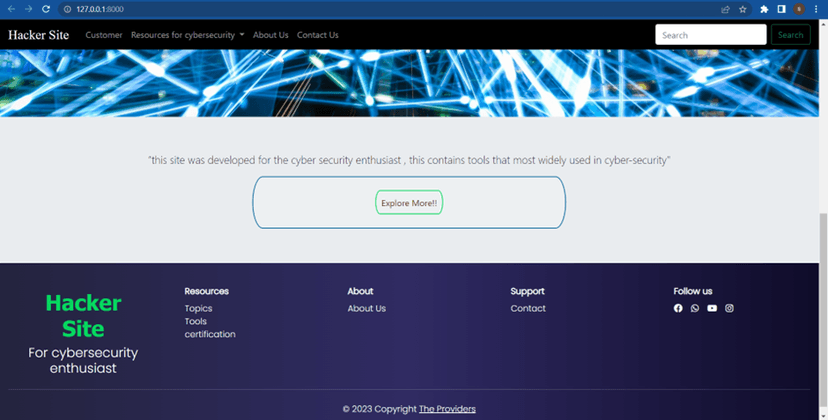Open About Us footer link

[366, 309]
